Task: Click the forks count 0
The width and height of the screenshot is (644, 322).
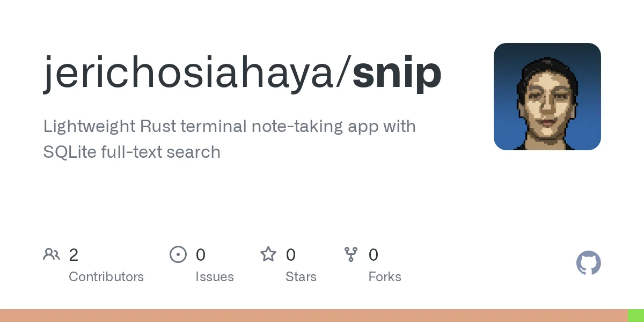Action: (374, 255)
